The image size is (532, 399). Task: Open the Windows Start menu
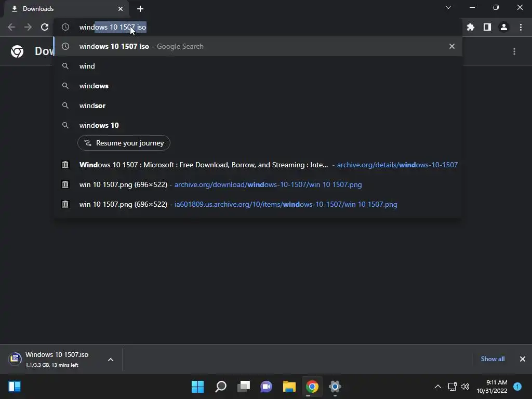click(x=198, y=387)
